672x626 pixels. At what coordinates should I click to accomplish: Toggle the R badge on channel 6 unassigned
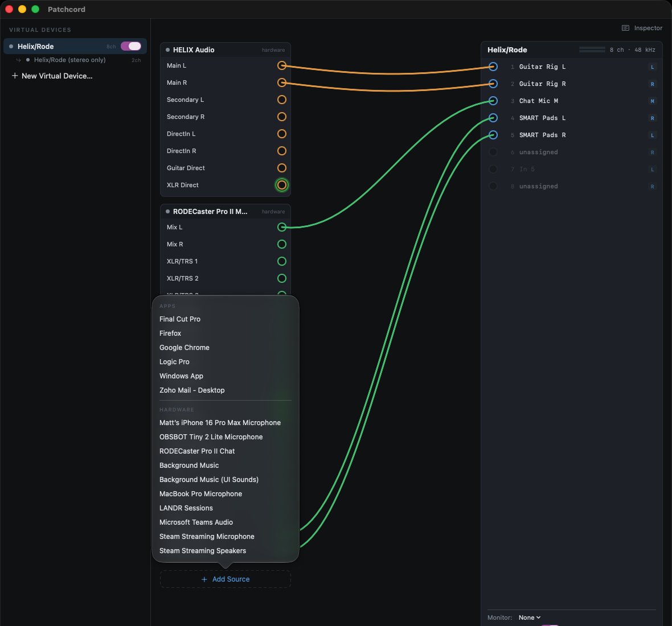pyautogui.click(x=652, y=153)
